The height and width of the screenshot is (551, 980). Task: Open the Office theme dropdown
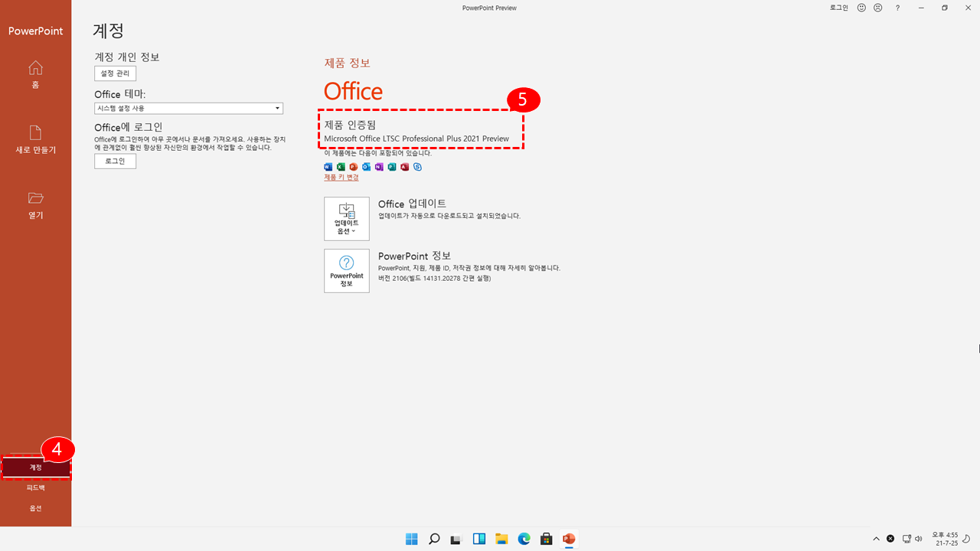click(188, 109)
